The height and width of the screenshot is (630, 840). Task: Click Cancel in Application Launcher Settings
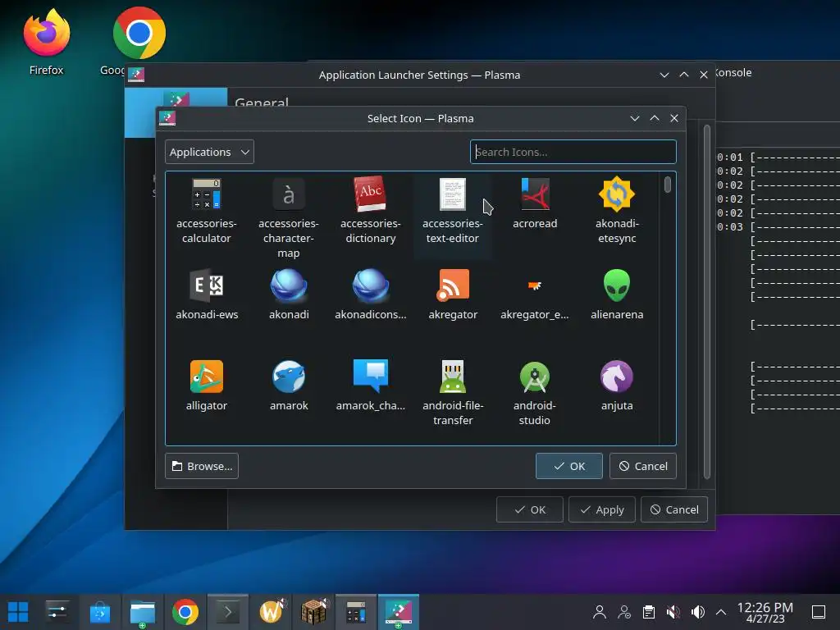(x=674, y=509)
